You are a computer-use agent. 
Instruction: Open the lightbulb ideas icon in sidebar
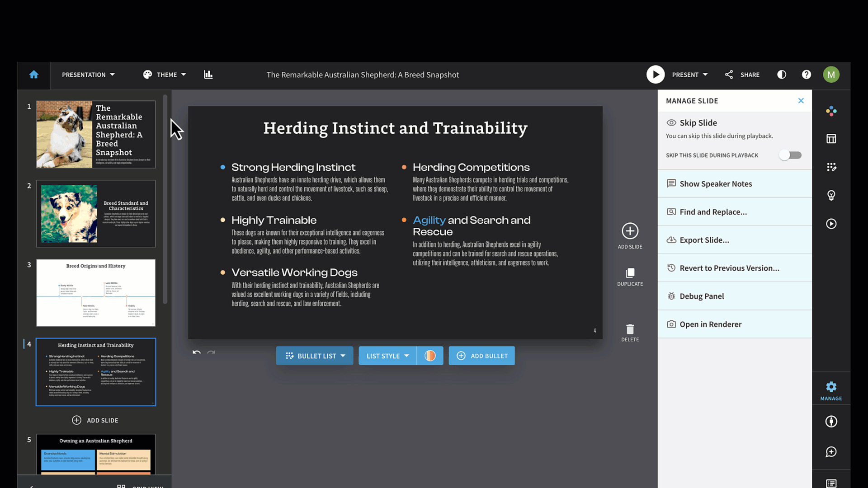tap(831, 195)
